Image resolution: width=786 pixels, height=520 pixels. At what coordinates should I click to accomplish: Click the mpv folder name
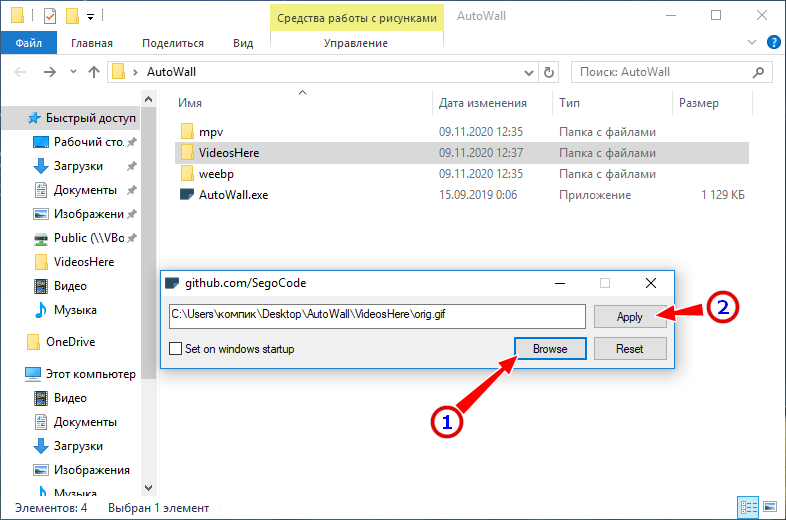point(211,132)
